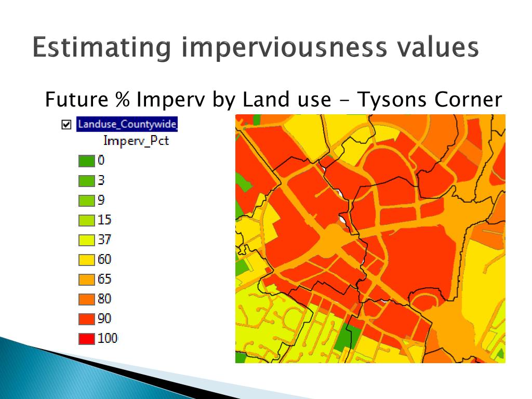Screen dimensions: 532x399
Task: Click the red-orange swatch for 90
Action: point(87,318)
